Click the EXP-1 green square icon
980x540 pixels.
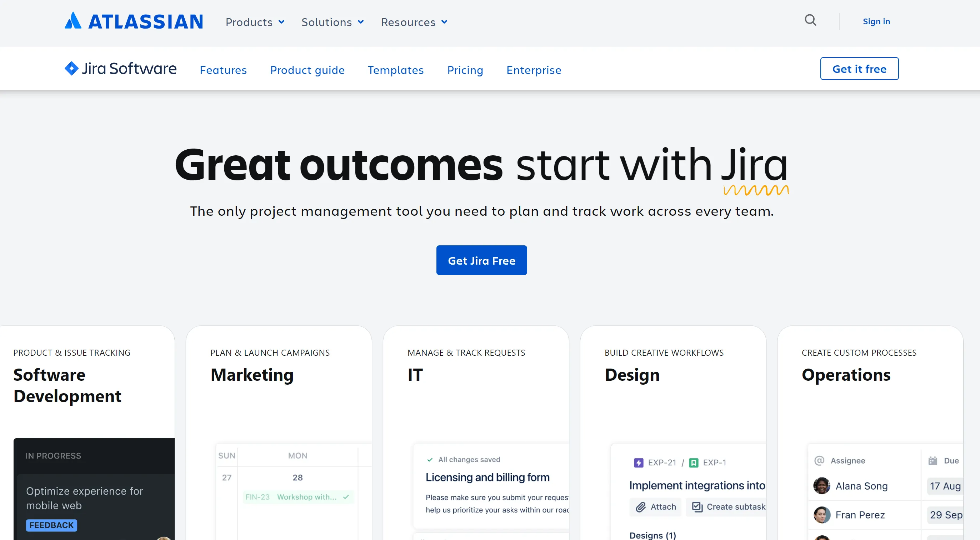tap(694, 461)
